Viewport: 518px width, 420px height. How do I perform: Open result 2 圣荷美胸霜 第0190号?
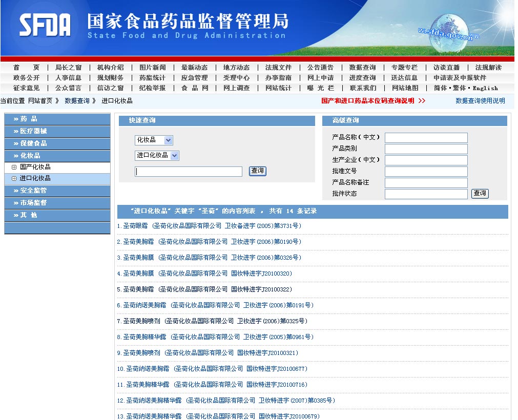209,242
